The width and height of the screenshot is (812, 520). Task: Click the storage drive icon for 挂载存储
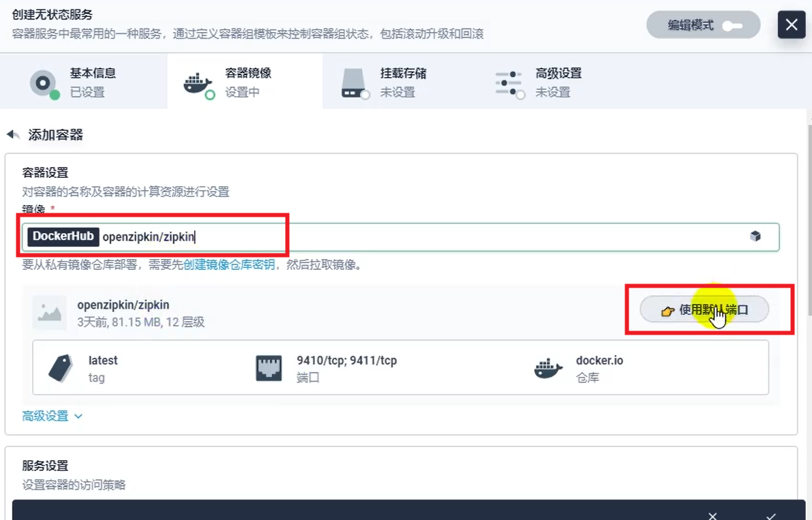point(354,83)
